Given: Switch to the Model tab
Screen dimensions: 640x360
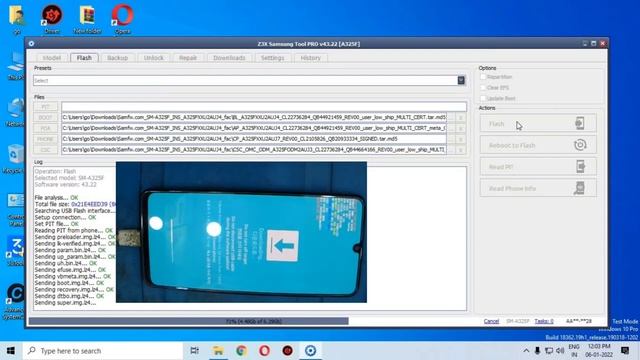Looking at the screenshot, I should tap(51, 58).
